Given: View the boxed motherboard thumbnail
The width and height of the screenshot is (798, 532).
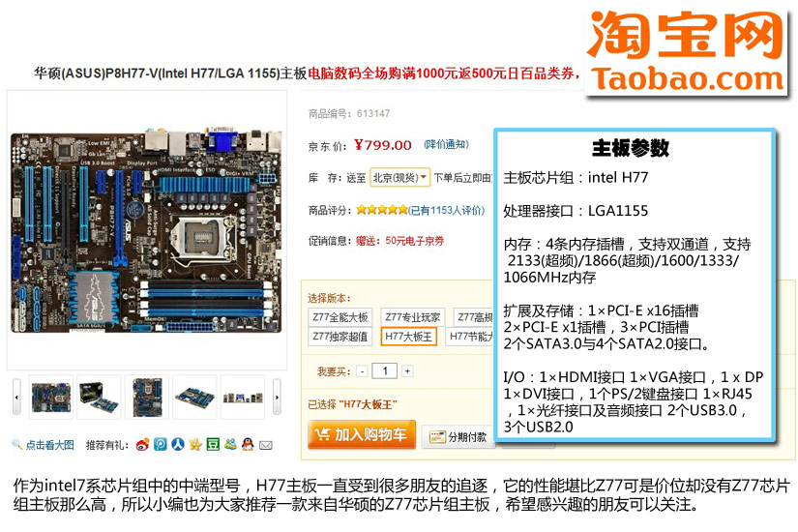Looking at the screenshot, I should (x=100, y=398).
